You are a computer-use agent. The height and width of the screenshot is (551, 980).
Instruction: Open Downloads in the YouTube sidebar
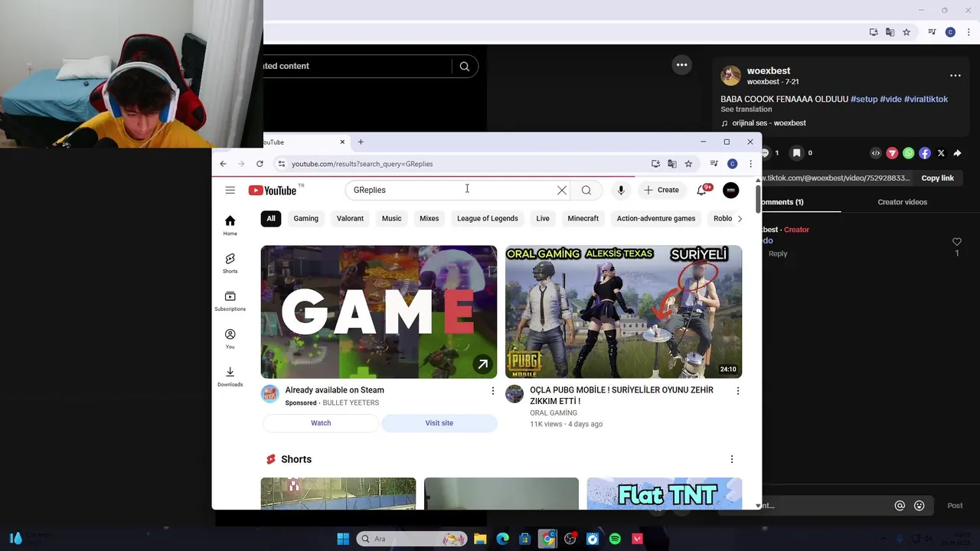[230, 376]
